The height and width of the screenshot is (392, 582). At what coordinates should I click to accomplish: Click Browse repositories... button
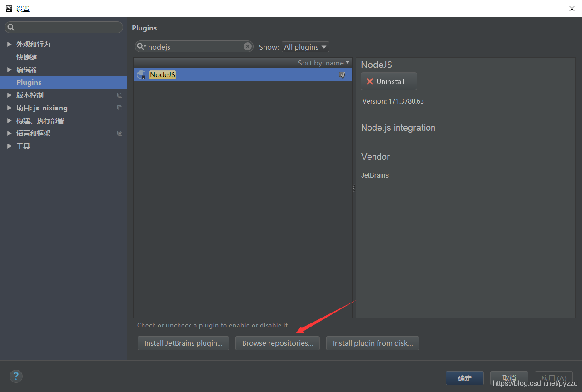[x=278, y=343]
